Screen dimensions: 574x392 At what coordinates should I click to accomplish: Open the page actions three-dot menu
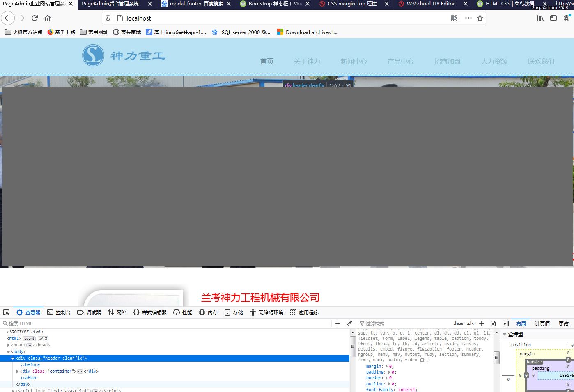pos(468,18)
